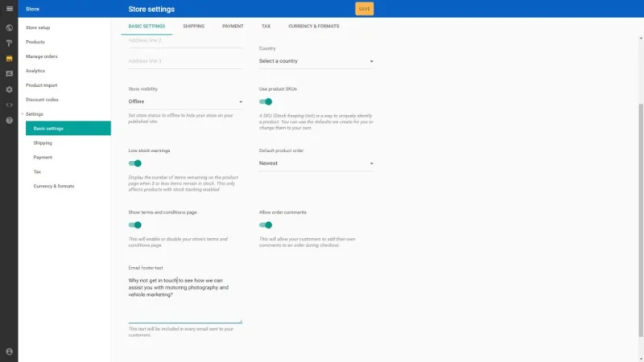
Task: Switch to the Shipping tab
Action: click(193, 27)
